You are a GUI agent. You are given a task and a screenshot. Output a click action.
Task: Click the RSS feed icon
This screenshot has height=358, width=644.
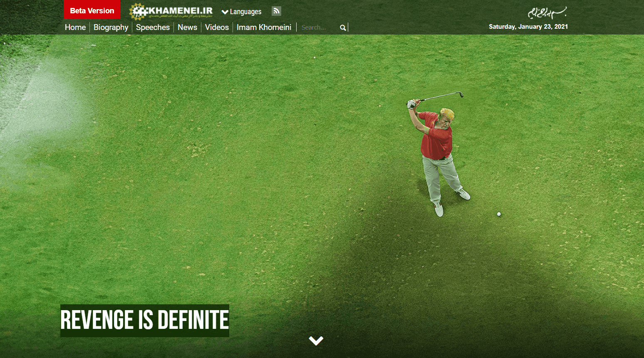point(276,11)
